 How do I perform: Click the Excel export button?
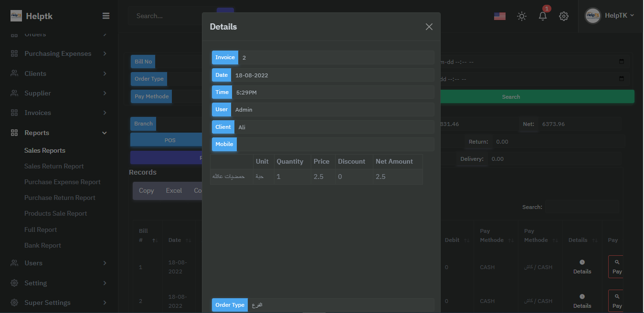point(174,190)
